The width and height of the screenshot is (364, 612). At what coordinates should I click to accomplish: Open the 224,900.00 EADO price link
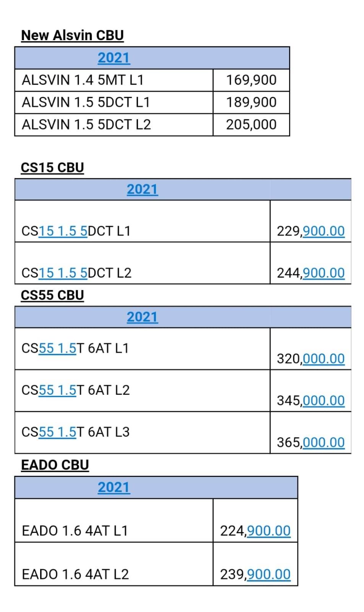tap(269, 531)
